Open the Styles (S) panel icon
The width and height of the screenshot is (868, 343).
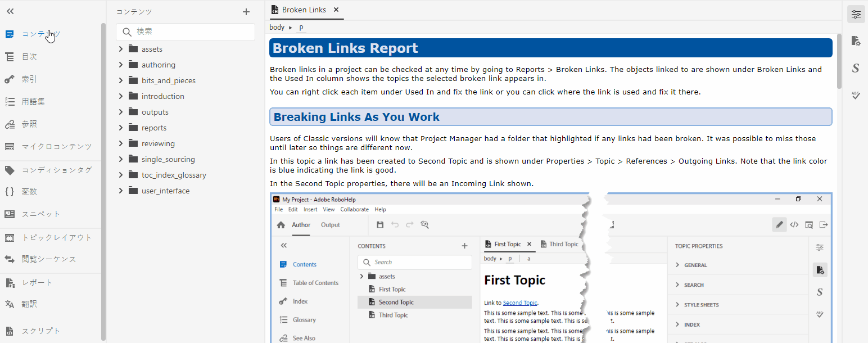(856, 68)
